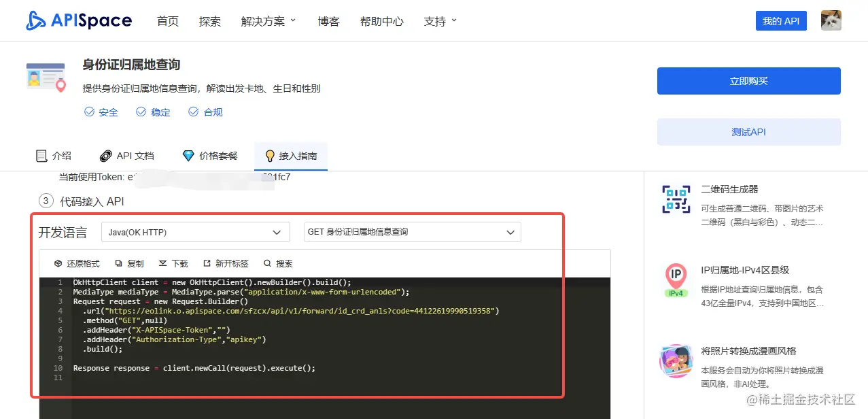Click the code line with X-APISpace-Token header
This screenshot has height=419, width=868.
[x=157, y=330]
